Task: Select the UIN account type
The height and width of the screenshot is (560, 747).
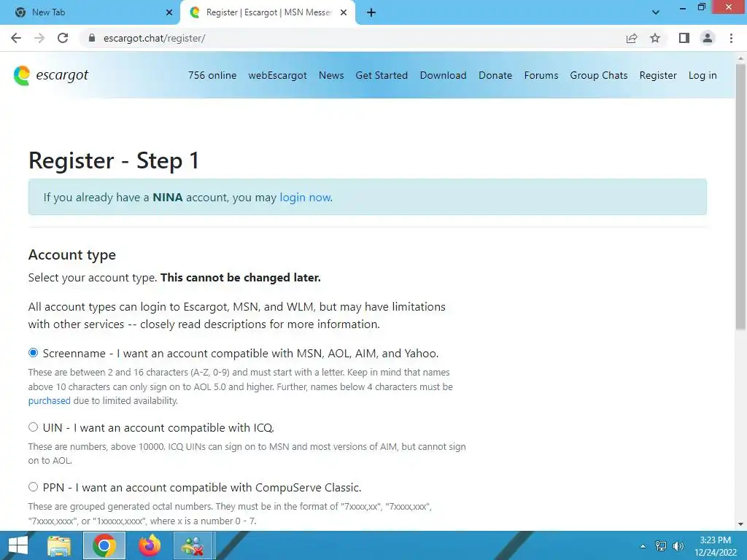Action: (x=33, y=427)
